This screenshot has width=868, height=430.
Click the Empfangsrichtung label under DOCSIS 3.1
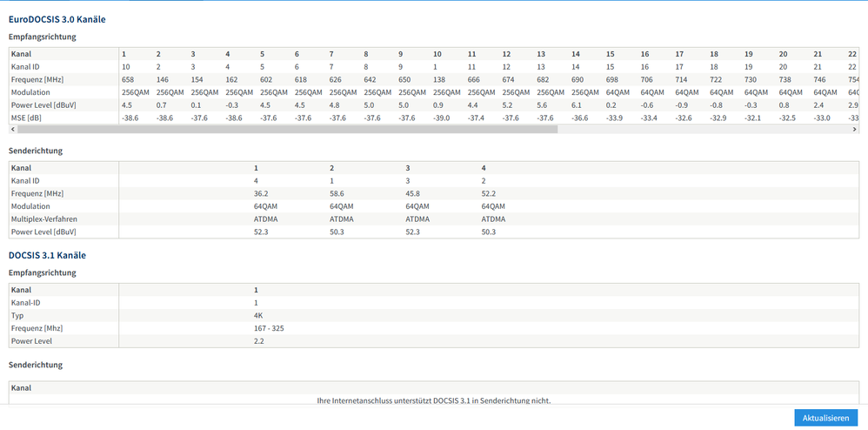point(42,272)
